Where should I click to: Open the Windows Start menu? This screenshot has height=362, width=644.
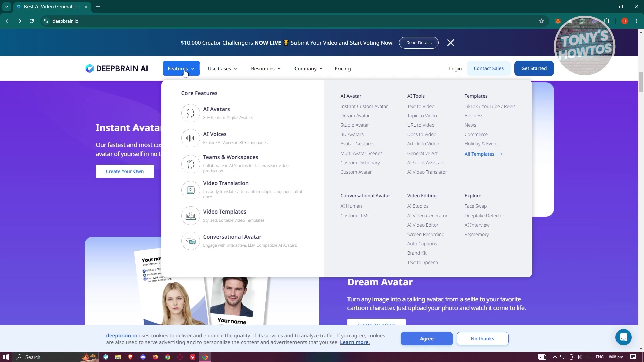coord(6,357)
